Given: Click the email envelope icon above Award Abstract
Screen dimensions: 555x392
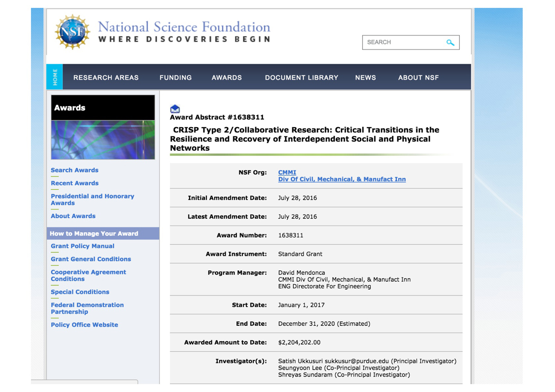Looking at the screenshot, I should click(175, 109).
